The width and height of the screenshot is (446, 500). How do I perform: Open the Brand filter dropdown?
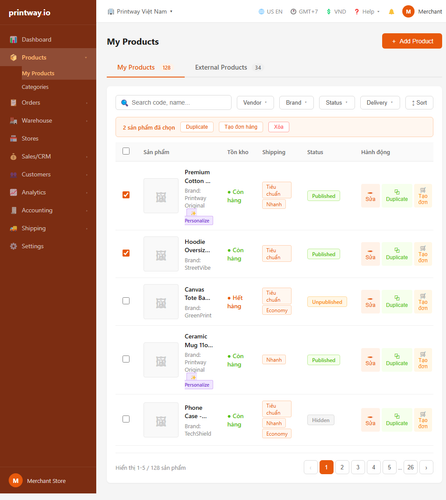pyautogui.click(x=296, y=103)
